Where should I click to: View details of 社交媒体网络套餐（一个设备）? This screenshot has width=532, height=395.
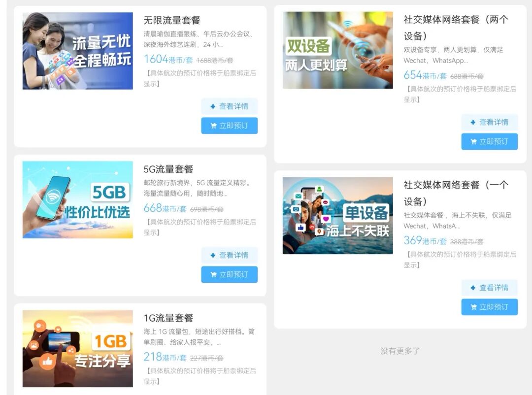pos(489,288)
